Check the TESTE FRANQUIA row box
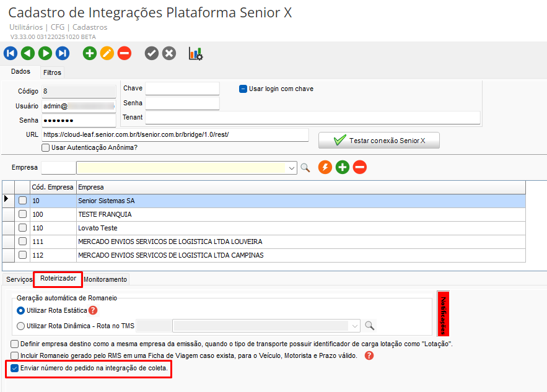The image size is (547, 392). click(x=23, y=214)
